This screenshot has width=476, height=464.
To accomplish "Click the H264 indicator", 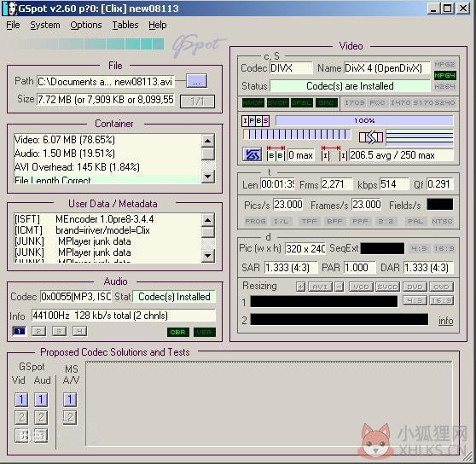I will tap(444, 86).
